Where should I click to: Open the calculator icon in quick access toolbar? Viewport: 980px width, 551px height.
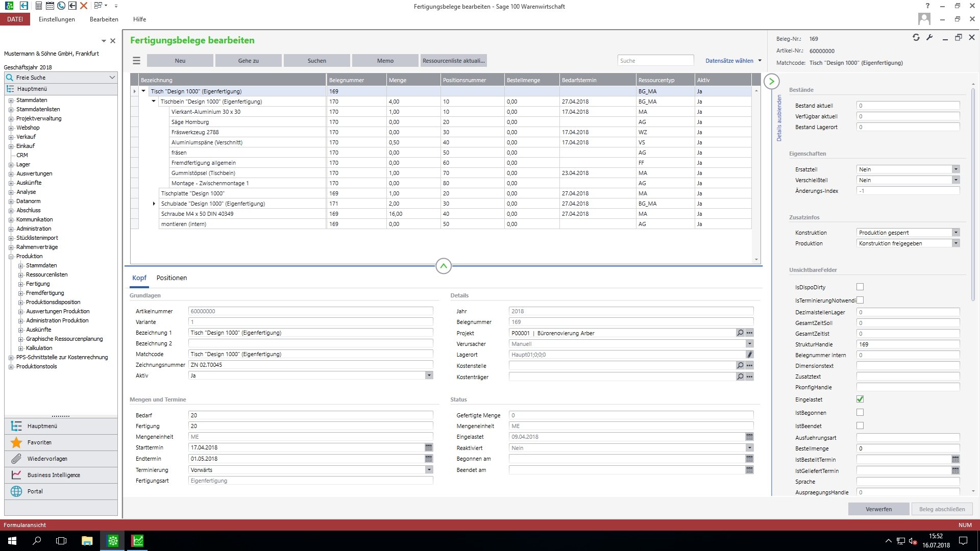click(39, 6)
